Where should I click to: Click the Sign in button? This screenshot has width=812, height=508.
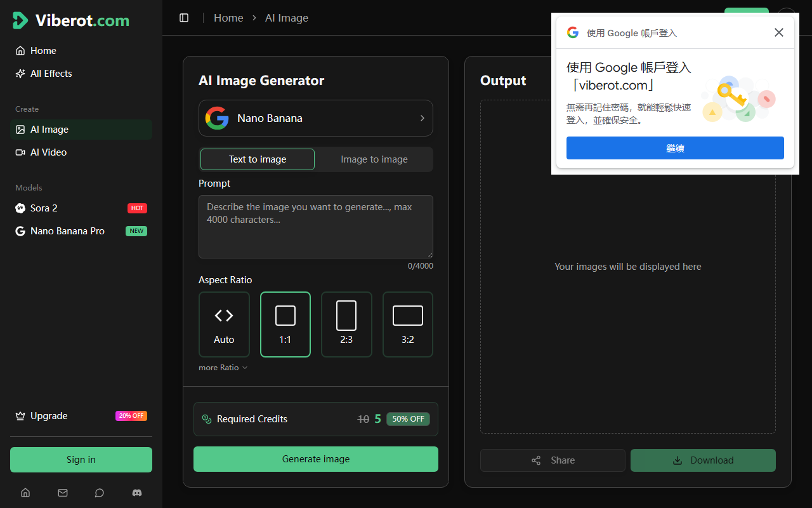(81, 460)
